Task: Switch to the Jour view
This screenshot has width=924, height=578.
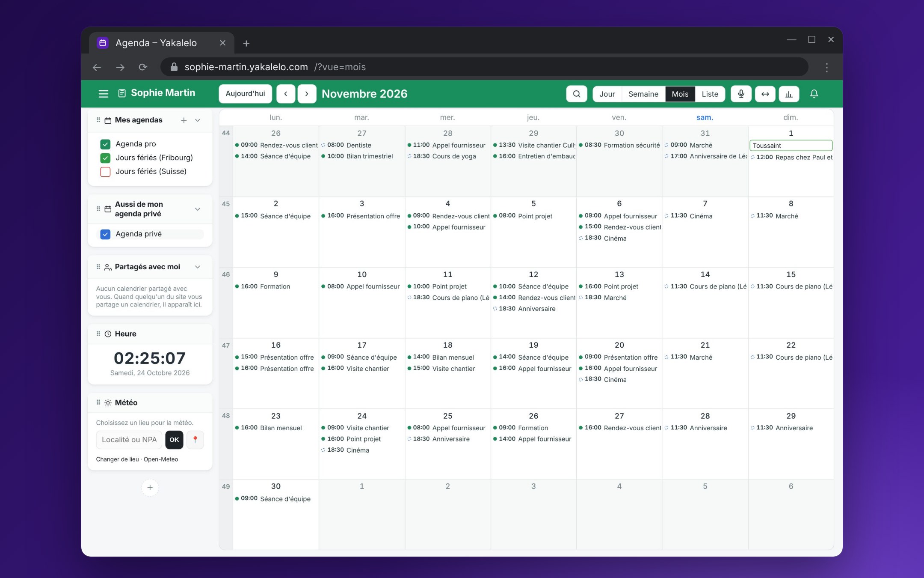Action: tap(607, 94)
